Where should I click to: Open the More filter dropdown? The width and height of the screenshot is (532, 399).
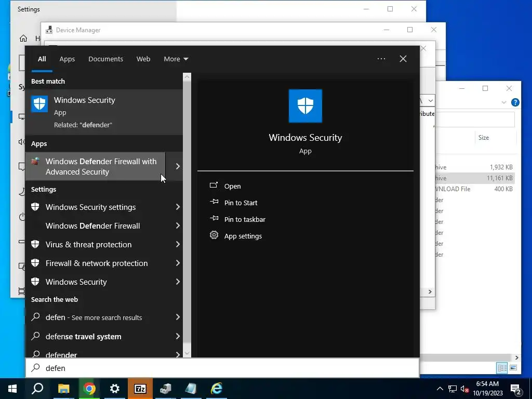(x=176, y=59)
